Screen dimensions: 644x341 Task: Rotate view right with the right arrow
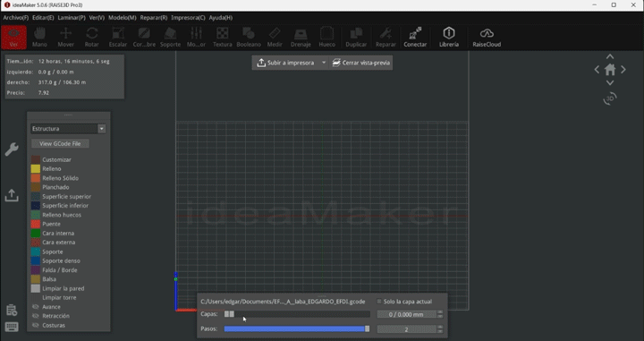(623, 70)
